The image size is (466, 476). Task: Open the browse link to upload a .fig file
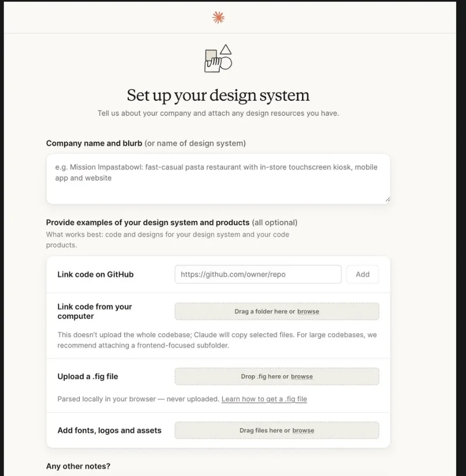click(x=302, y=377)
